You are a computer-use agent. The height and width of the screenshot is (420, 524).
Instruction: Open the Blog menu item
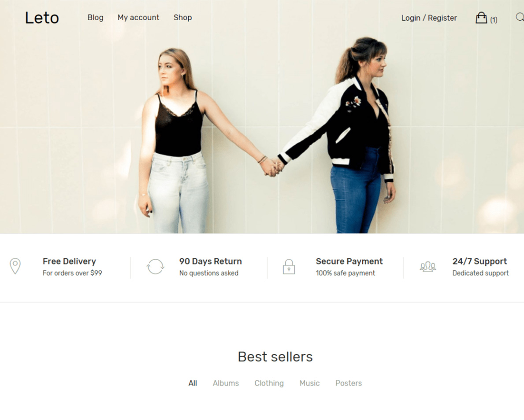(95, 17)
